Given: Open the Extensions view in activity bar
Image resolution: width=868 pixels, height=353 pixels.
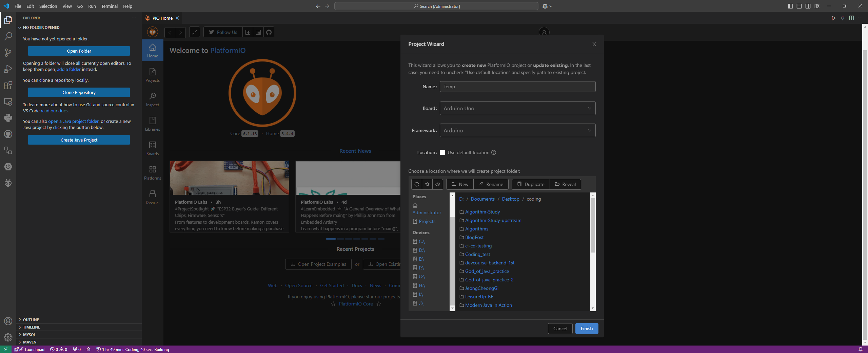Looking at the screenshot, I should pos(8,85).
